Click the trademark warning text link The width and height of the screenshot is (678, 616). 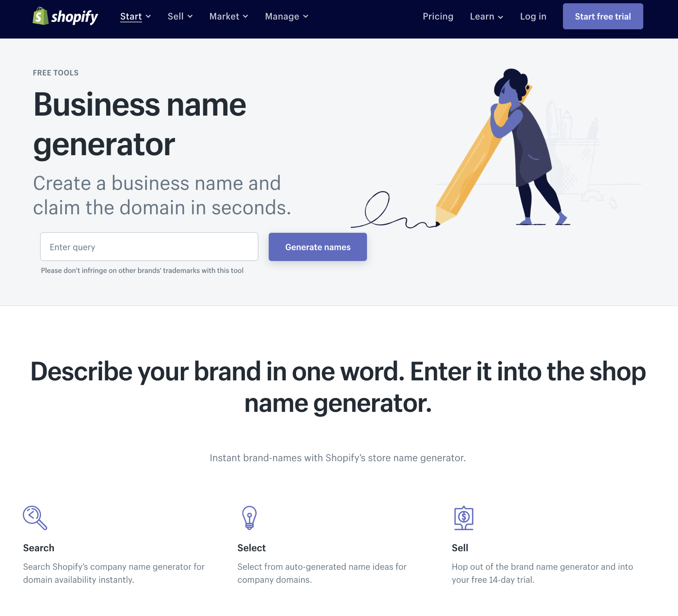(142, 271)
